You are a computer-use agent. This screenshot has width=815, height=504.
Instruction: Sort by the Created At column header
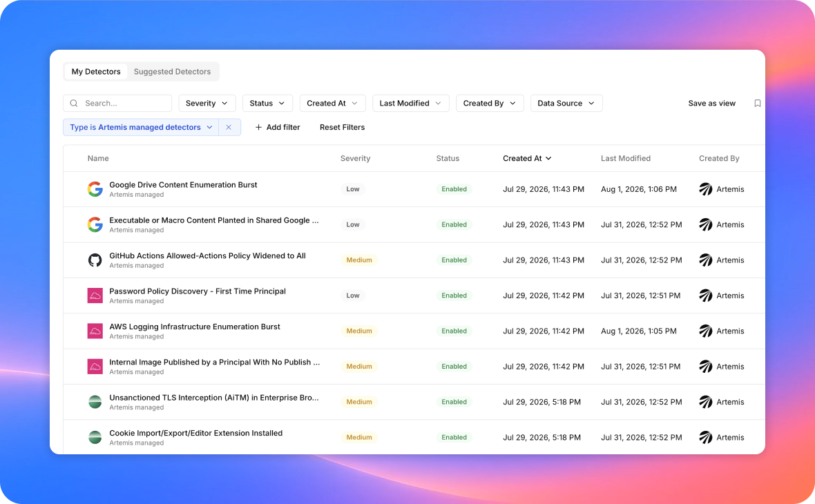pos(527,159)
